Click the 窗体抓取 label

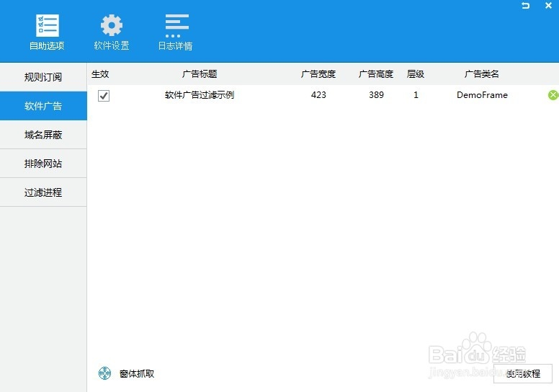click(x=137, y=373)
